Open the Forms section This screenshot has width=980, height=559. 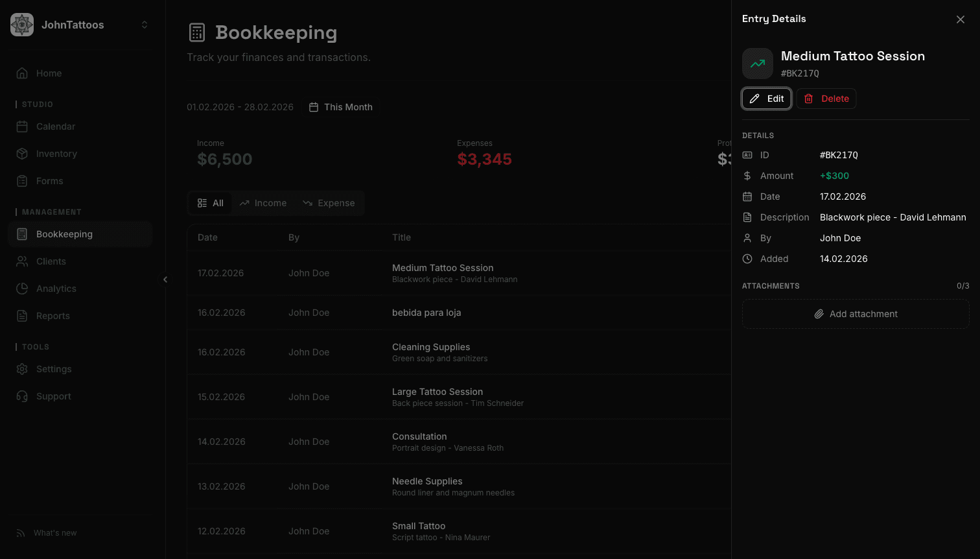pyautogui.click(x=49, y=181)
